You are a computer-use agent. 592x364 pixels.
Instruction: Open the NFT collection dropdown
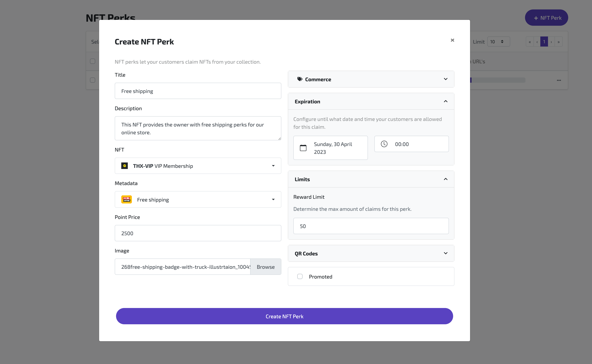[198, 166]
